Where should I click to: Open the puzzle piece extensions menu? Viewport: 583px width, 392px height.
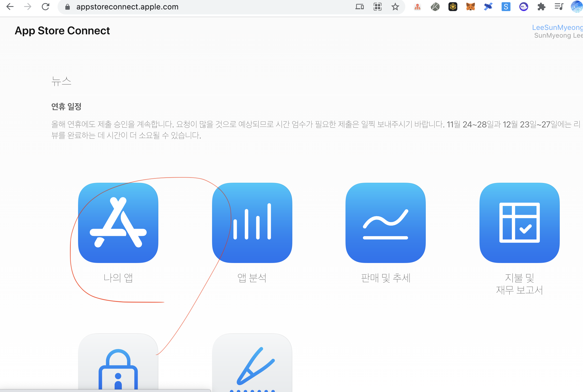point(541,7)
